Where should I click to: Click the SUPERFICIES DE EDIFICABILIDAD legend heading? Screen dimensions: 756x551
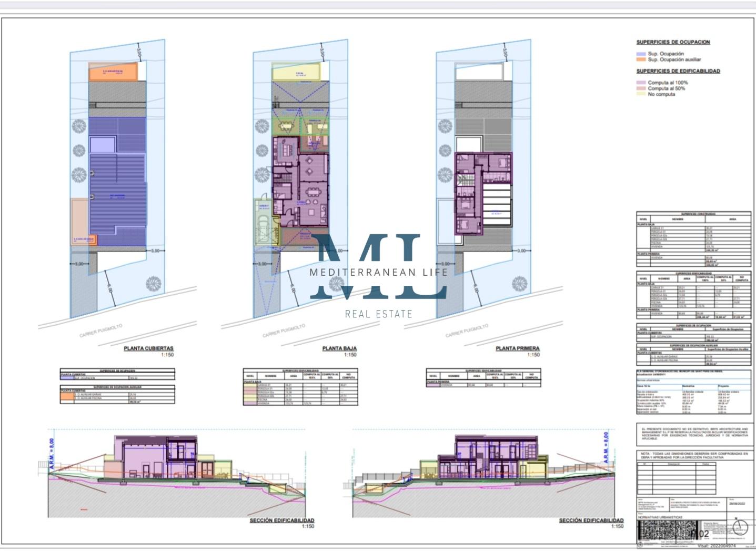(x=678, y=71)
